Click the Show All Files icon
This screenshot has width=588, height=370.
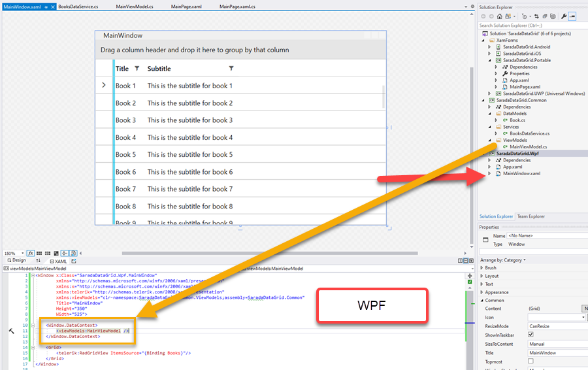pos(553,16)
